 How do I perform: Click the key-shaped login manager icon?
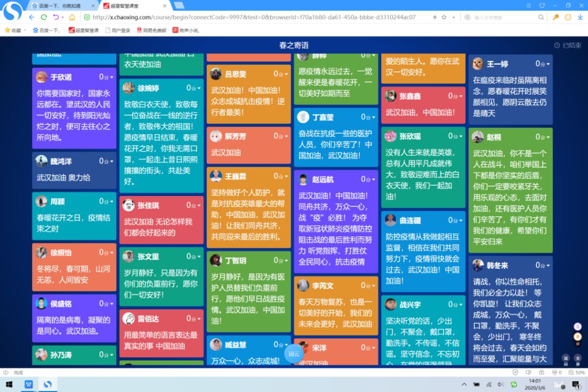coord(555,17)
